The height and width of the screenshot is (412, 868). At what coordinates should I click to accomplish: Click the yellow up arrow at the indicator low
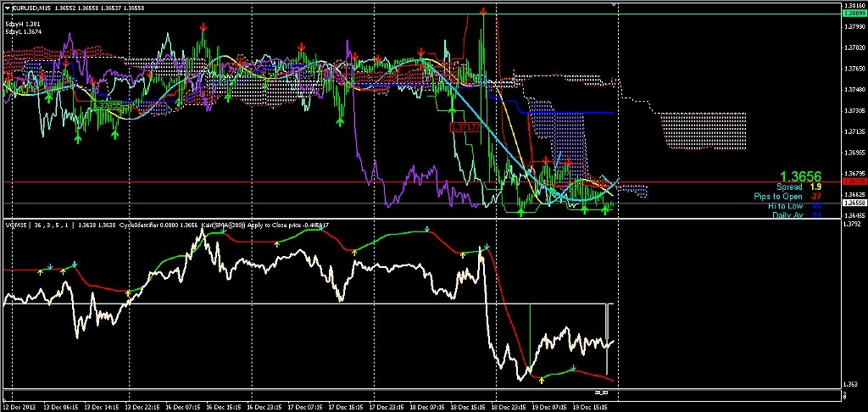pos(542,381)
